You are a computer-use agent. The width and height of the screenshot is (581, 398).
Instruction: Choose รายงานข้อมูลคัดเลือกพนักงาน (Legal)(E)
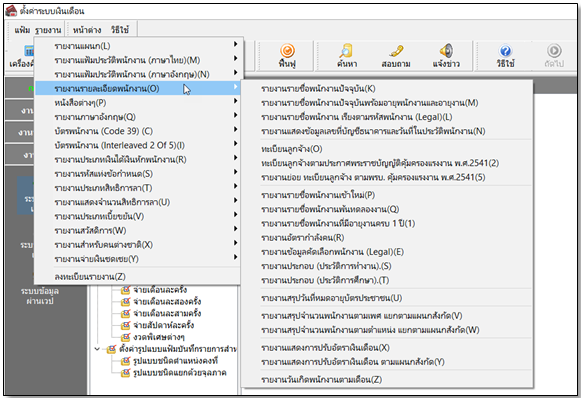(387, 252)
